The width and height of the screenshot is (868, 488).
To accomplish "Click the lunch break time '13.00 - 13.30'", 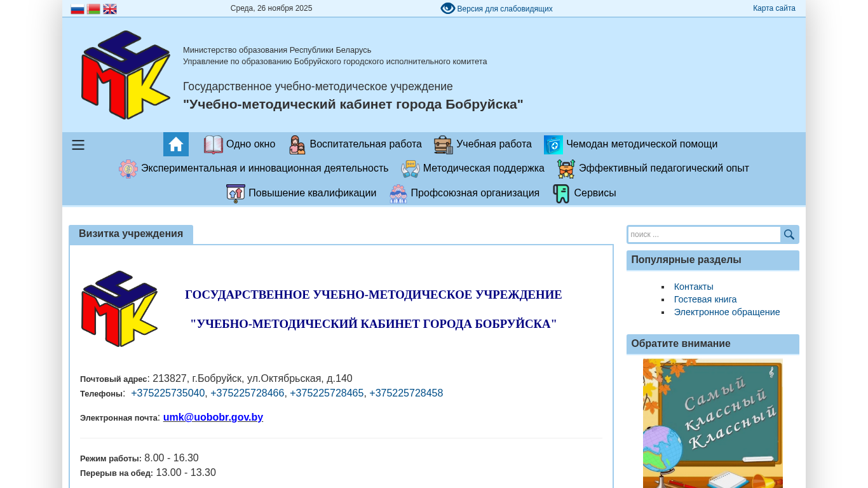I will [186, 473].
